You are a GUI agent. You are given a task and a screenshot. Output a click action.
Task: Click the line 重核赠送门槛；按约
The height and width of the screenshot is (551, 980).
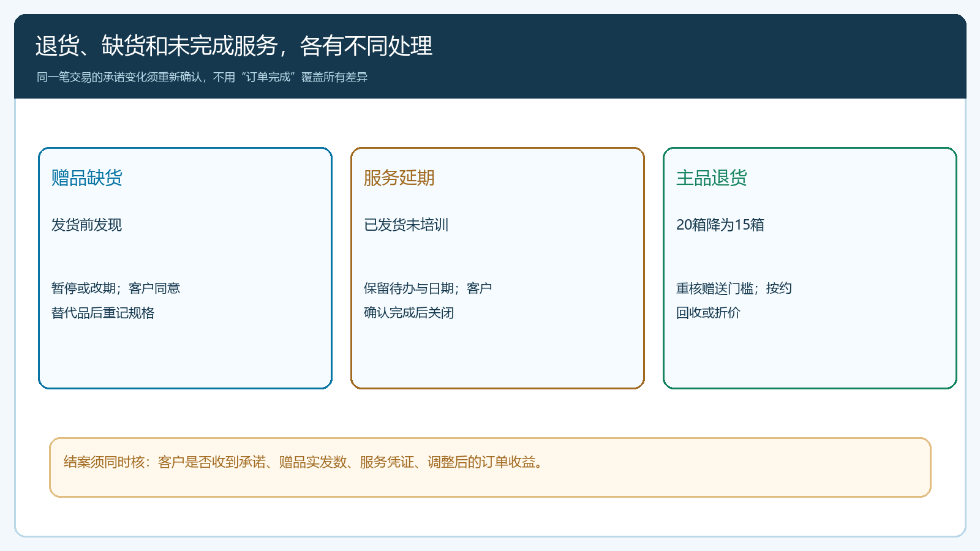[x=734, y=288]
